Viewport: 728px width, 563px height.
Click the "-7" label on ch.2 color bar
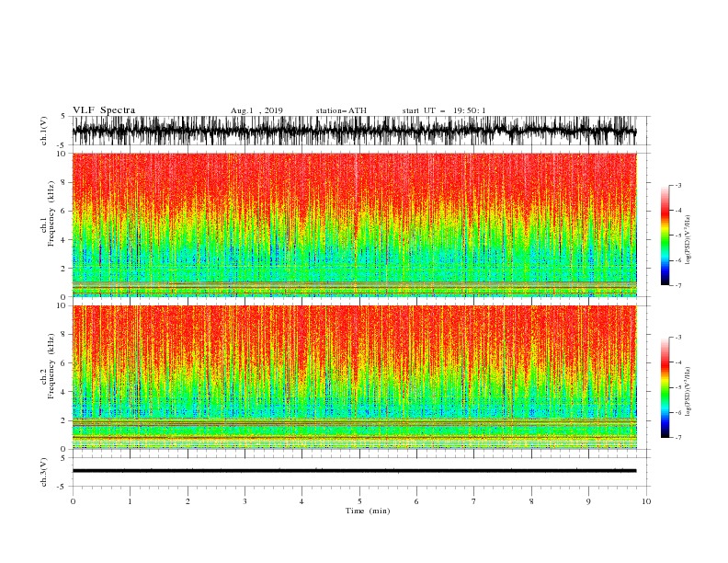[678, 438]
